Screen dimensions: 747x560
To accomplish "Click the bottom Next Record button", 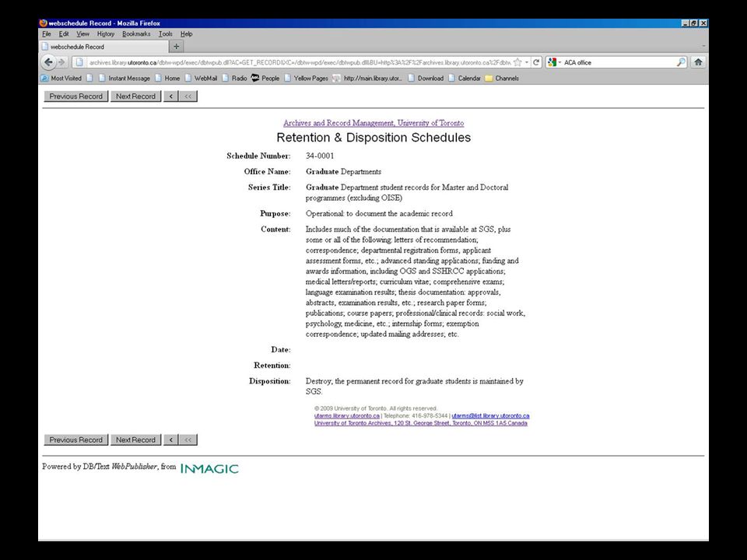I will tap(135, 440).
